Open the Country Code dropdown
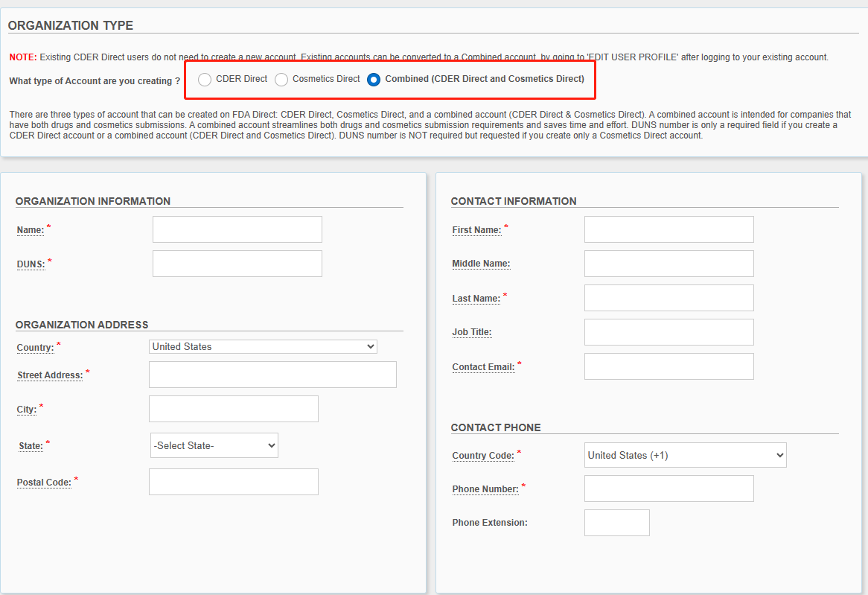868x595 pixels. tap(685, 455)
